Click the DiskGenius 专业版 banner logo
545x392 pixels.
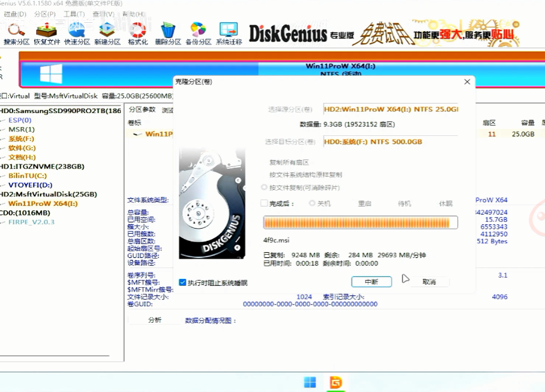coord(301,34)
